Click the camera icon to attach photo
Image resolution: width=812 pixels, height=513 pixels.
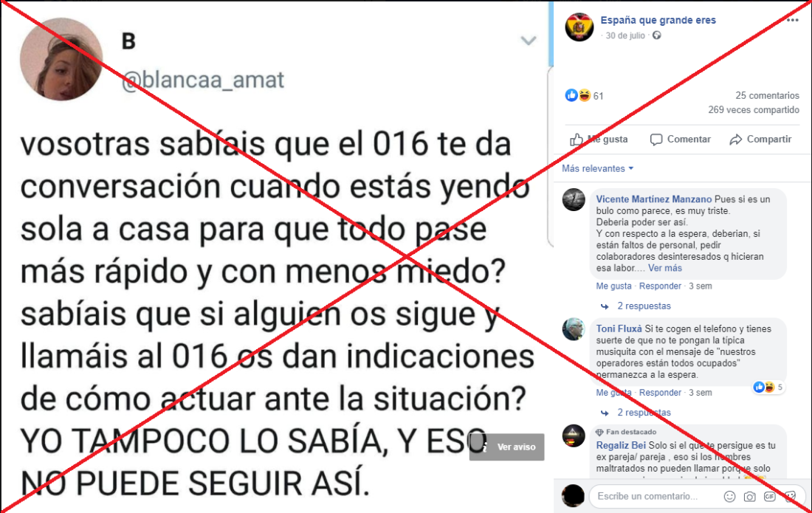749,497
